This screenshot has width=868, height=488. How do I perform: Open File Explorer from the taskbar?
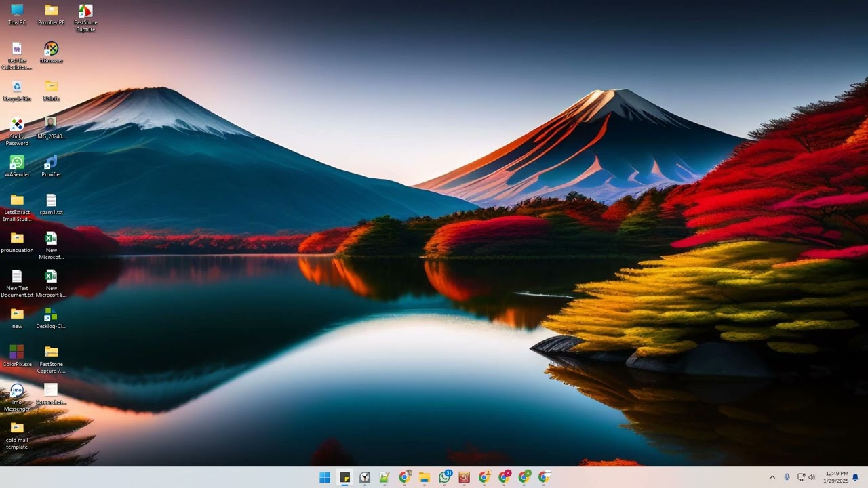[x=425, y=477]
